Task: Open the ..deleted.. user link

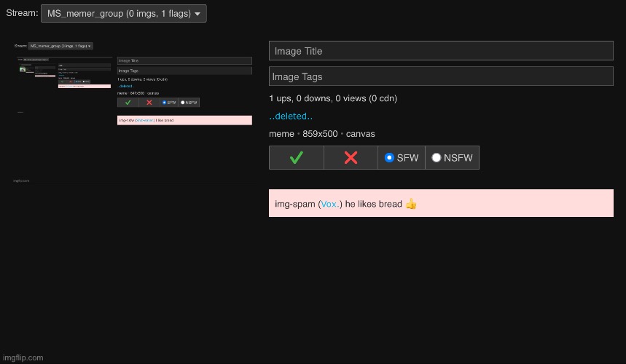Action: click(x=291, y=116)
